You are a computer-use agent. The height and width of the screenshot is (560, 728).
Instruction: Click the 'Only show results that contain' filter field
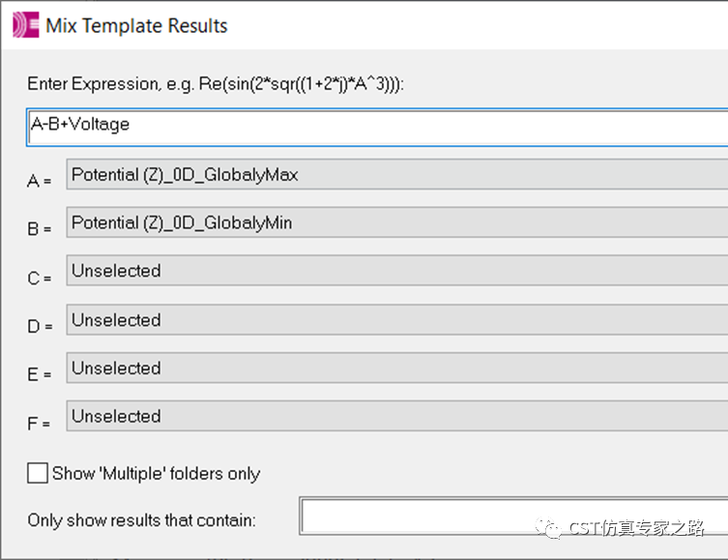point(513,516)
